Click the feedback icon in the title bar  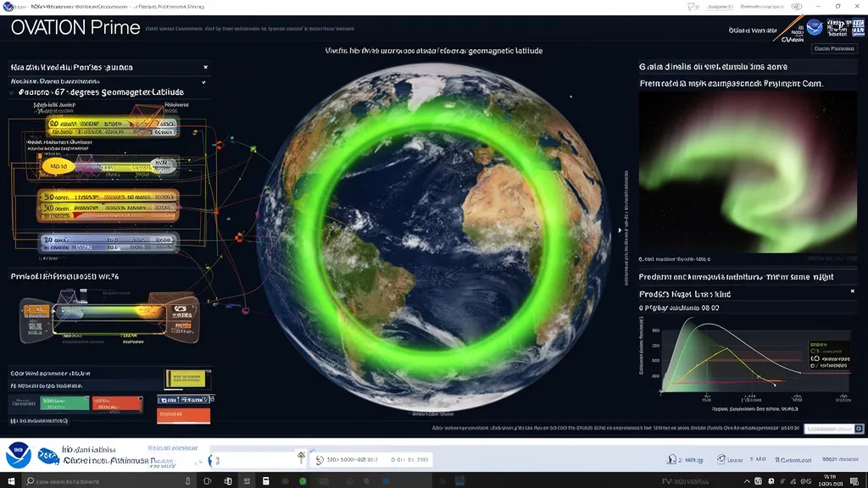click(x=693, y=7)
